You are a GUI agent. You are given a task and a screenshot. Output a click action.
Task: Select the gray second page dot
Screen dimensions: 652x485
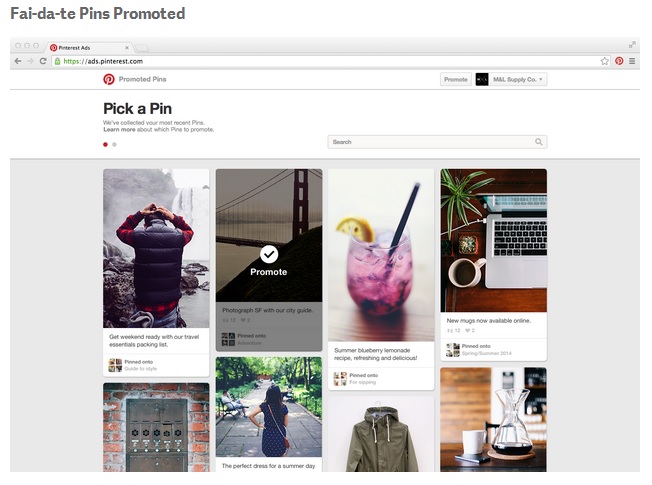[x=114, y=144]
